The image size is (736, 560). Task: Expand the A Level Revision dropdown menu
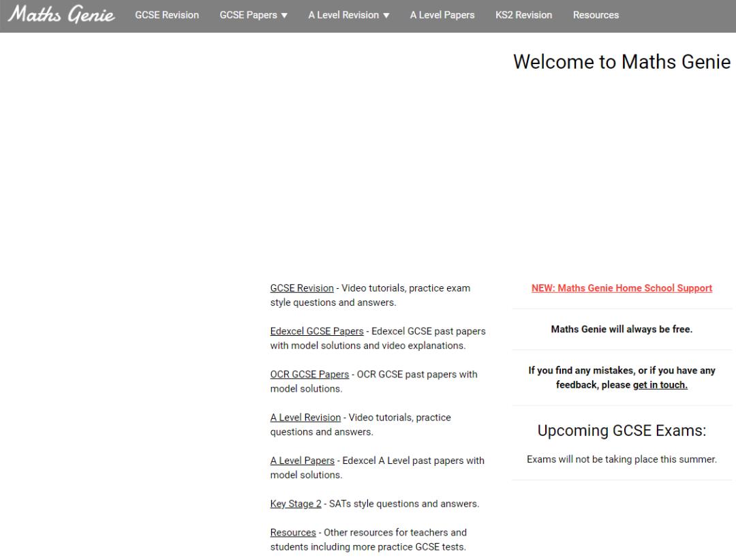tap(349, 15)
